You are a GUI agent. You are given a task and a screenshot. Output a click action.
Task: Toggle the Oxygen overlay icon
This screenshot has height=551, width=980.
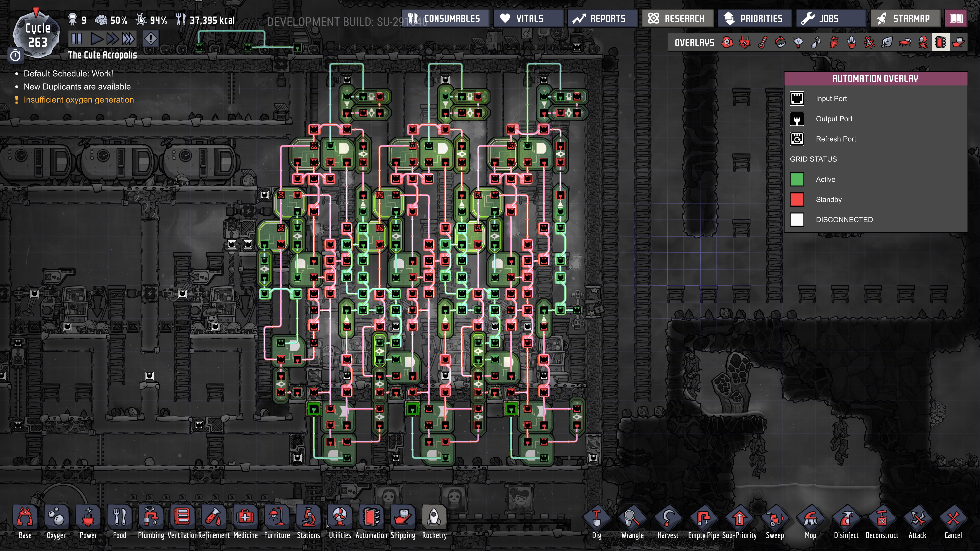click(x=727, y=43)
